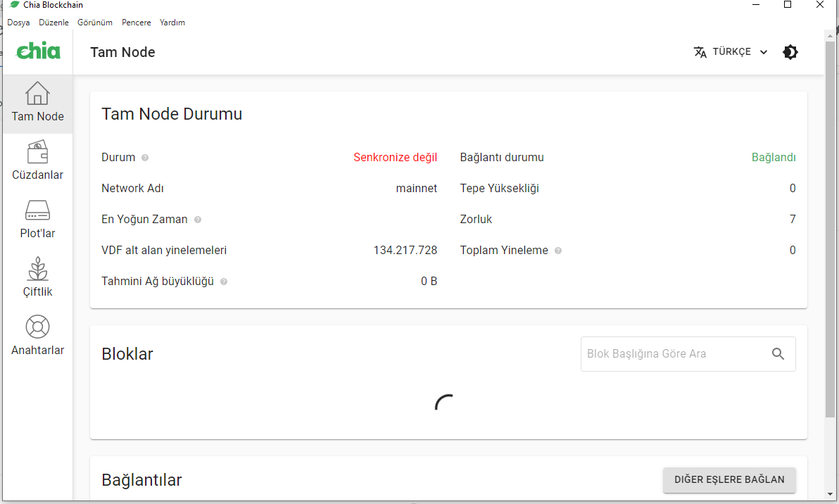Viewport: 839px width, 504px height.
Task: Open the Çiftlik farming section
Action: pos(37,279)
